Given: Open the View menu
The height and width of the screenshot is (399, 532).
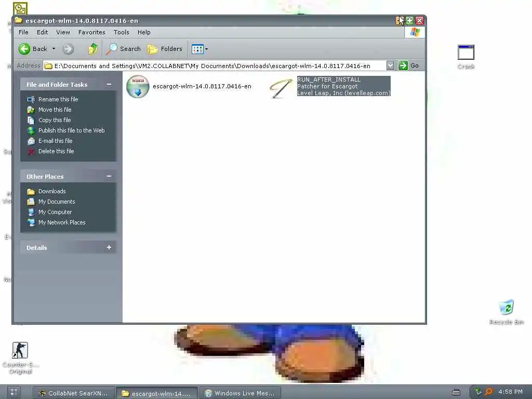Looking at the screenshot, I should coord(63,32).
